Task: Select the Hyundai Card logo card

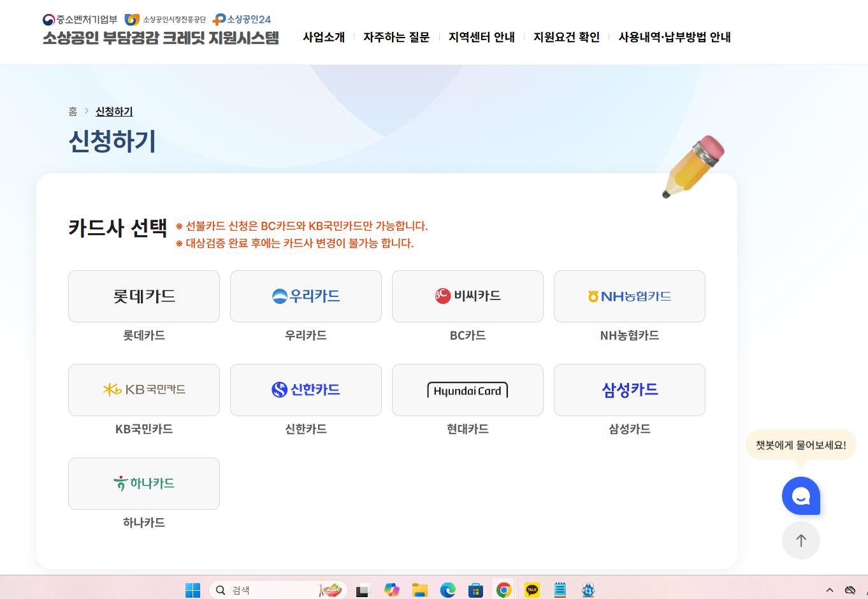Action: pos(468,390)
